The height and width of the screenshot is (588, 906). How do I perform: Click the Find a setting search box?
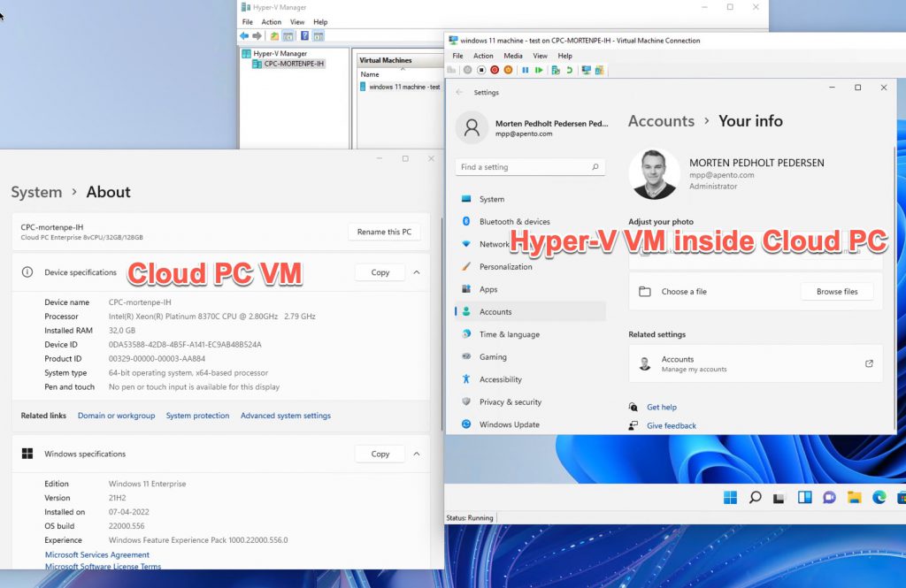(530, 167)
